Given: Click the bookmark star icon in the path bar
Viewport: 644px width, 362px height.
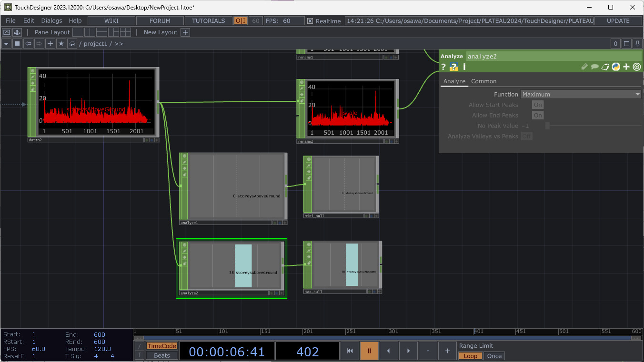Looking at the screenshot, I should [x=61, y=44].
